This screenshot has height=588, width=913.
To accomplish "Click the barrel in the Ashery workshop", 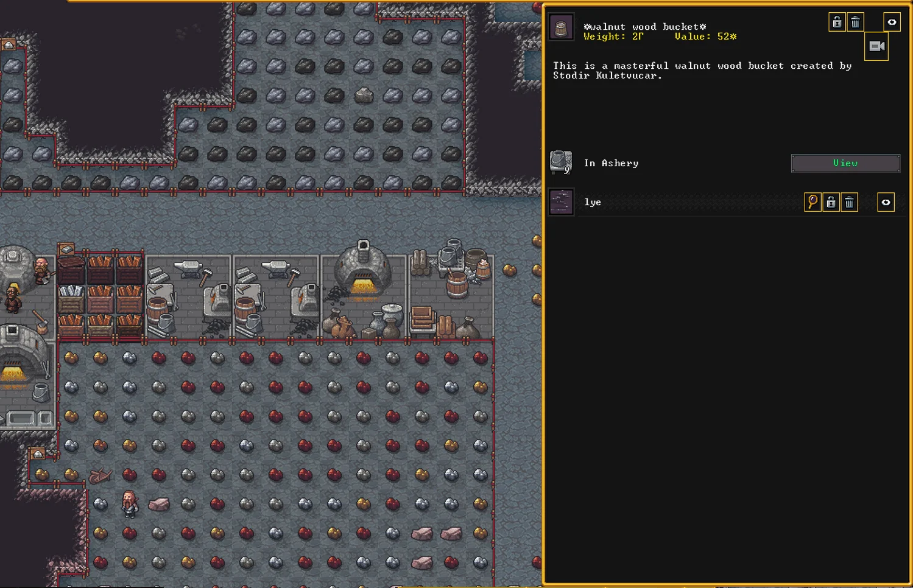I will tap(457, 284).
